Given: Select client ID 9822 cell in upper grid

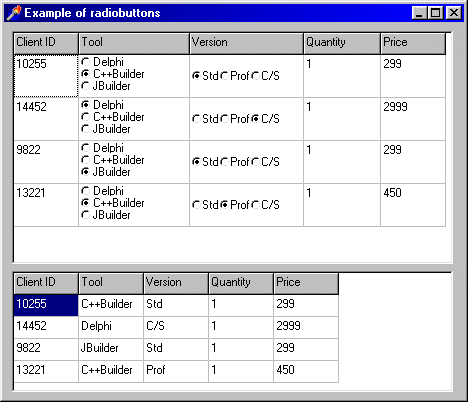Looking at the screenshot, I should tap(46, 162).
